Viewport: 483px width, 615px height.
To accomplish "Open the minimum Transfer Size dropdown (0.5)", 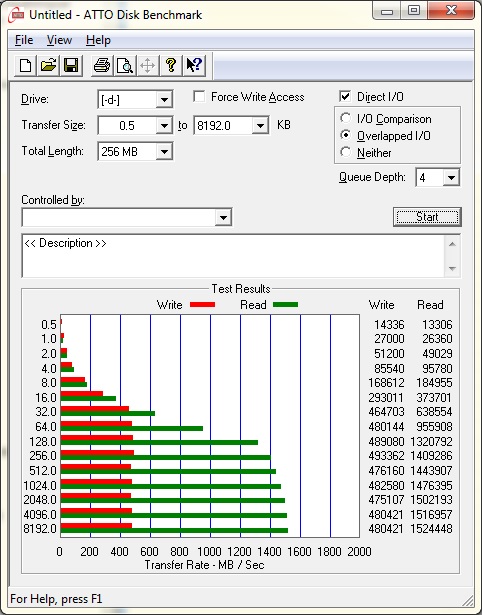I will pyautogui.click(x=164, y=126).
